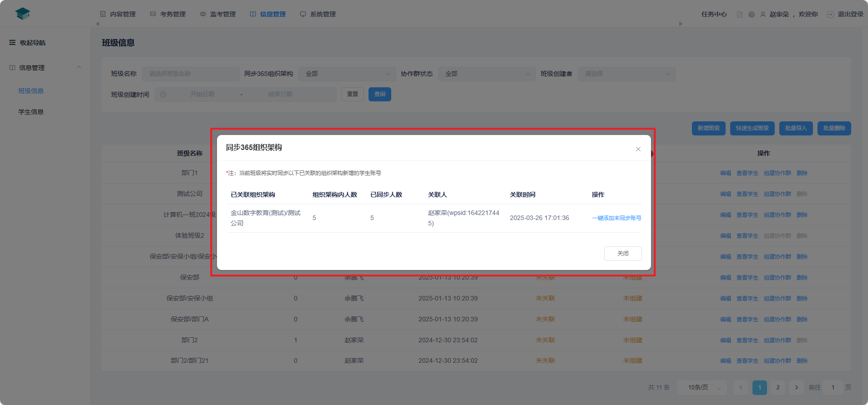This screenshot has width=868, height=405.
Task: Collapse the 信息管理 sidebar section
Action: [x=79, y=68]
